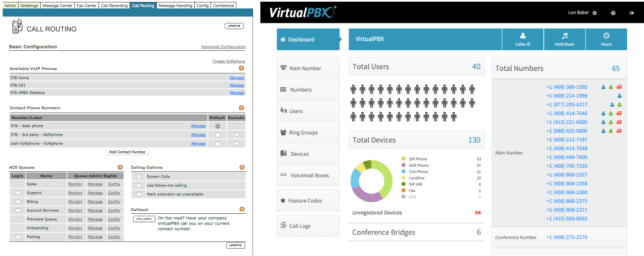Viewport: 644px width, 256px height.
Task: Open Ring Groups in the sidebar
Action: coord(308,133)
